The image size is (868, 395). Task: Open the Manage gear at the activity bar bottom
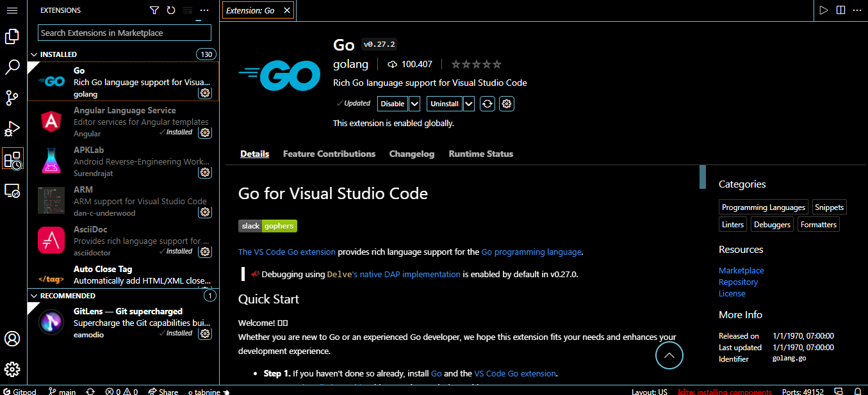pos(12,369)
